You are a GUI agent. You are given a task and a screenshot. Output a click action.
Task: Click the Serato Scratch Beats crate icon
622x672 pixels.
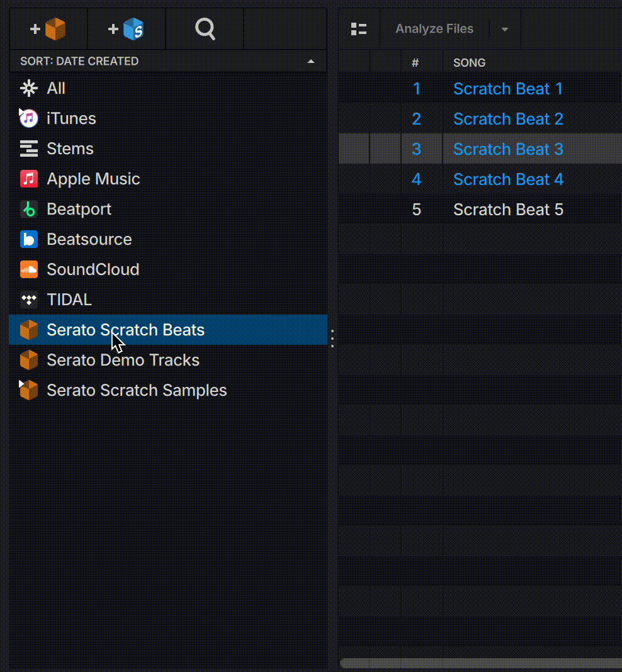click(x=29, y=330)
